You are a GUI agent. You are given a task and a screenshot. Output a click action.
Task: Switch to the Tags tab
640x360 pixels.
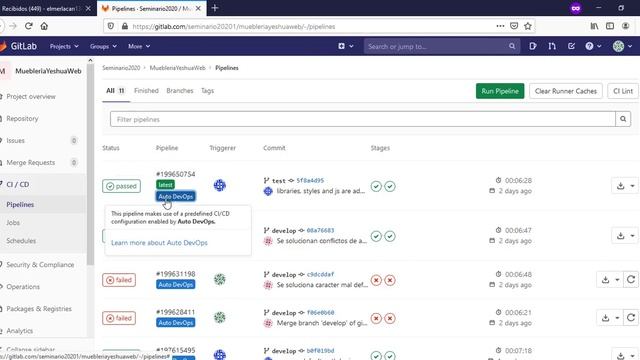(207, 91)
